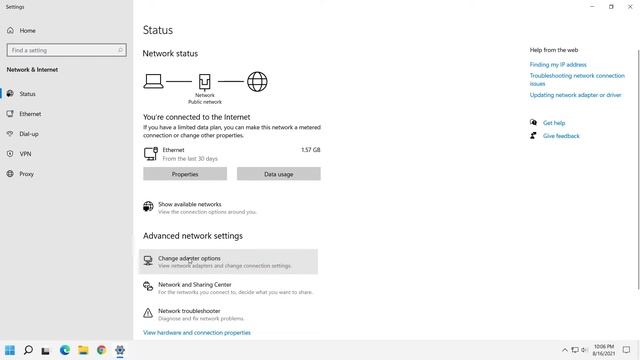
Task: Open View hardware and connection properties link
Action: [197, 333]
